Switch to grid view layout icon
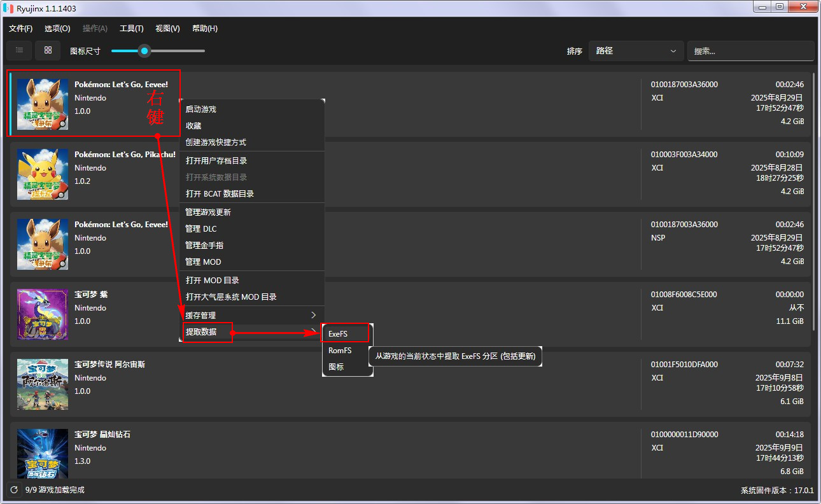This screenshot has width=821, height=504. pos(48,50)
